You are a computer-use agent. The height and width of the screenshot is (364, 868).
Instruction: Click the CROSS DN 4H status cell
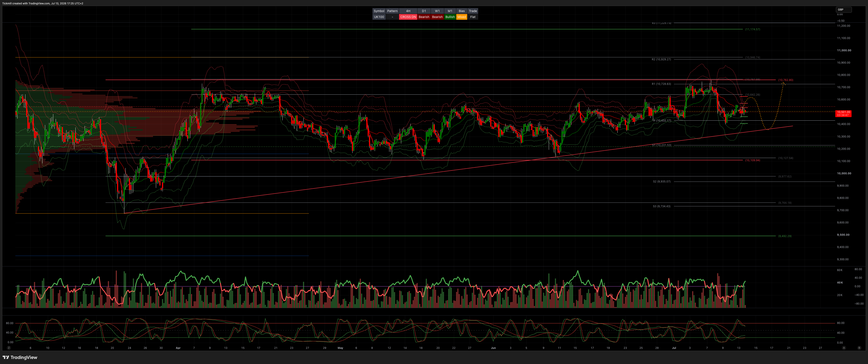coord(408,17)
